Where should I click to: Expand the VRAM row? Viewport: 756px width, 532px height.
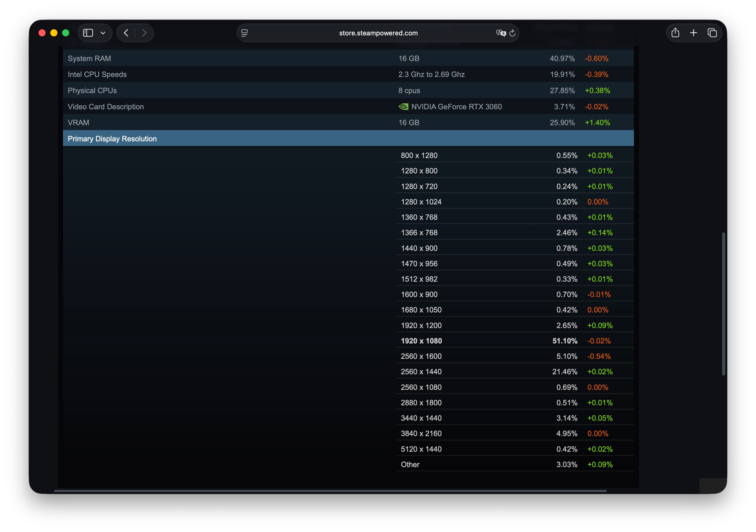tap(348, 123)
